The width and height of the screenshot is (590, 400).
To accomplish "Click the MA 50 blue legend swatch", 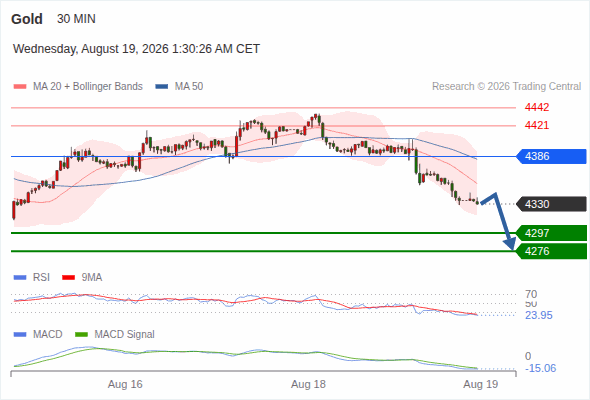I will coord(161,87).
